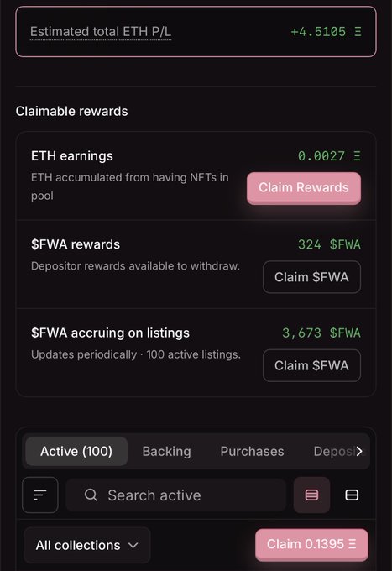Click the 3,673 $FWA accruing amount
The width and height of the screenshot is (392, 571).
pos(321,333)
